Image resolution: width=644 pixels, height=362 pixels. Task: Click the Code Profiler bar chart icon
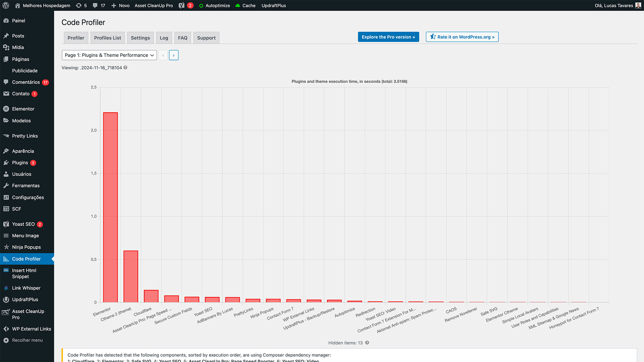point(6,259)
